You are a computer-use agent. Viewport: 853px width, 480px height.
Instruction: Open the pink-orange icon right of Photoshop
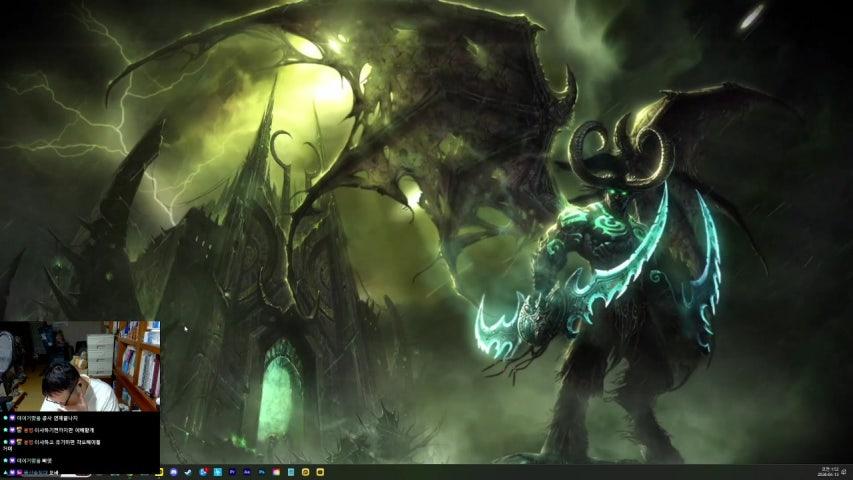pyautogui.click(x=276, y=471)
